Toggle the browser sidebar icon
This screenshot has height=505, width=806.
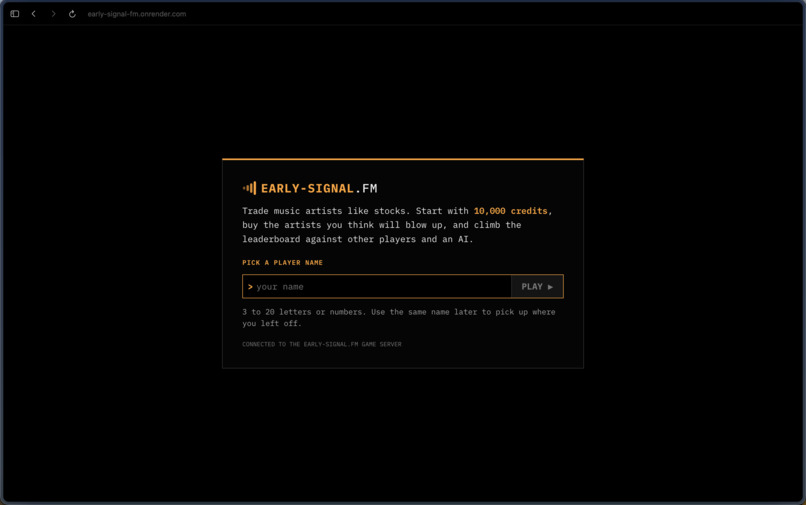pyautogui.click(x=15, y=14)
